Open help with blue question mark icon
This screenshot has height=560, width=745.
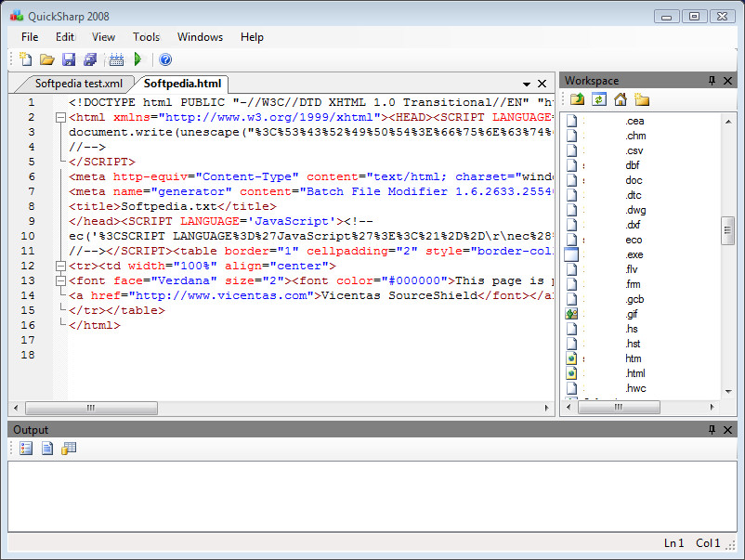165,59
